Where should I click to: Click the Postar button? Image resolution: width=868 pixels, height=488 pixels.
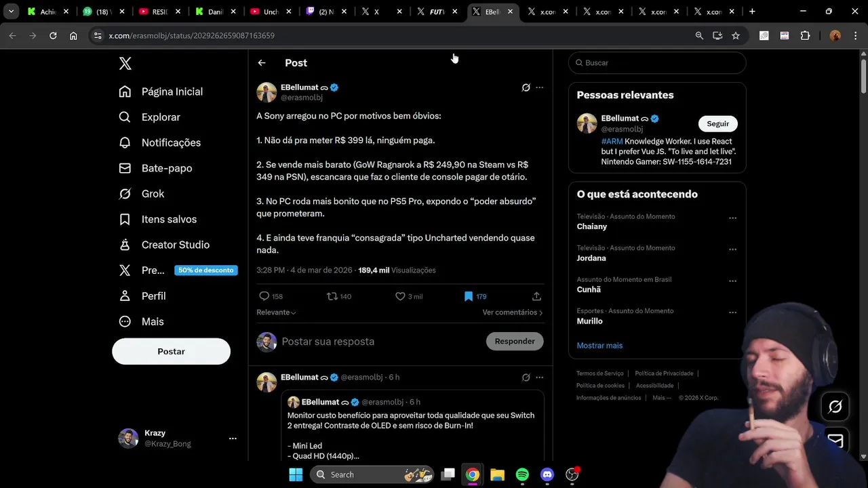[171, 351]
